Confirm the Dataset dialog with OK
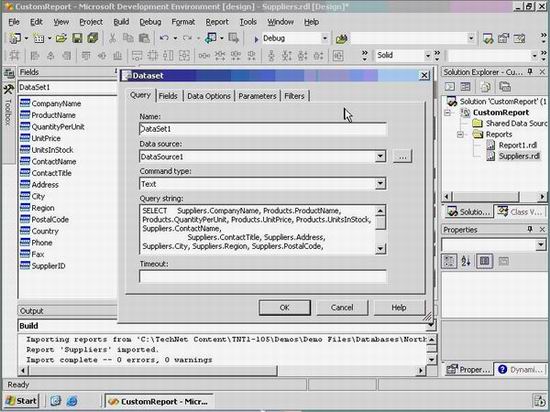The width and height of the screenshot is (550, 412). coord(284,308)
